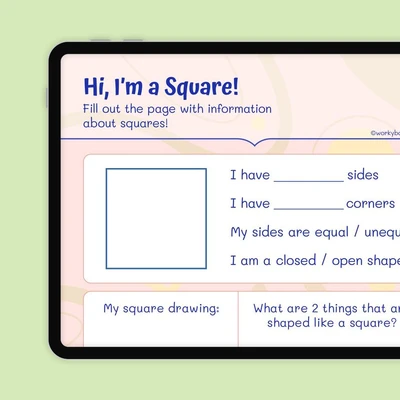
Task: Select the word 'open' in shape sentence
Action: click(347, 261)
